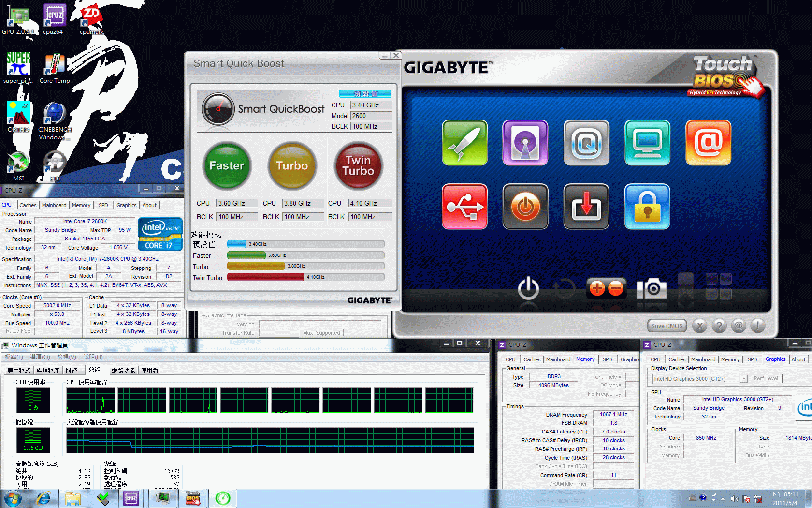The height and width of the screenshot is (508, 812).
Task: Open the 處理程序 tab in Task Manager
Action: point(48,371)
